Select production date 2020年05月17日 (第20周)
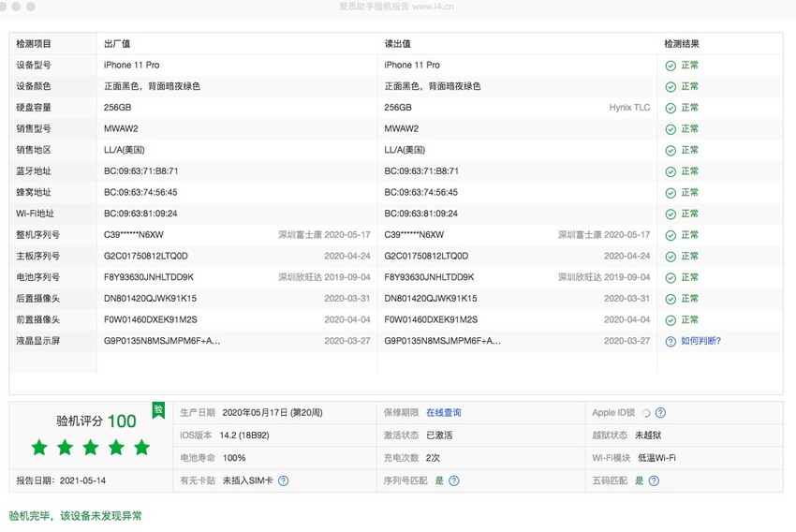The image size is (796, 532). pyautogui.click(x=273, y=413)
